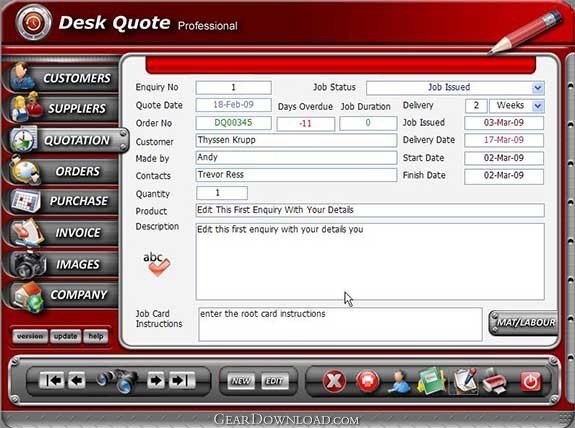
Task: Go to previous record arrow
Action: [76, 380]
